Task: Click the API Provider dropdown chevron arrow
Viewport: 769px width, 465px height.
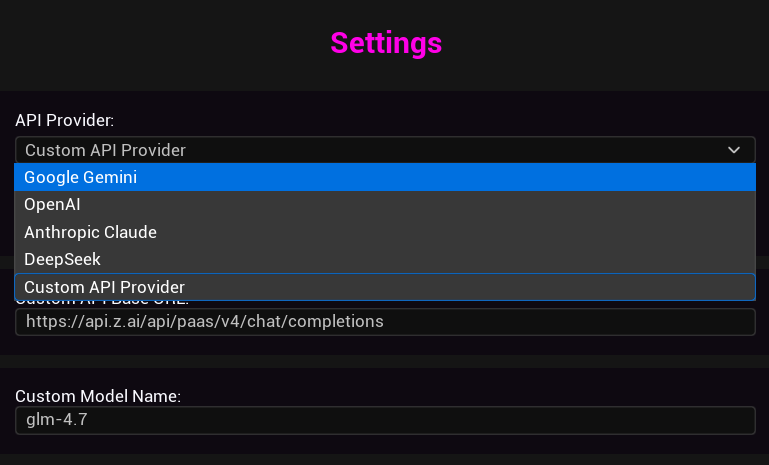Action: [734, 150]
